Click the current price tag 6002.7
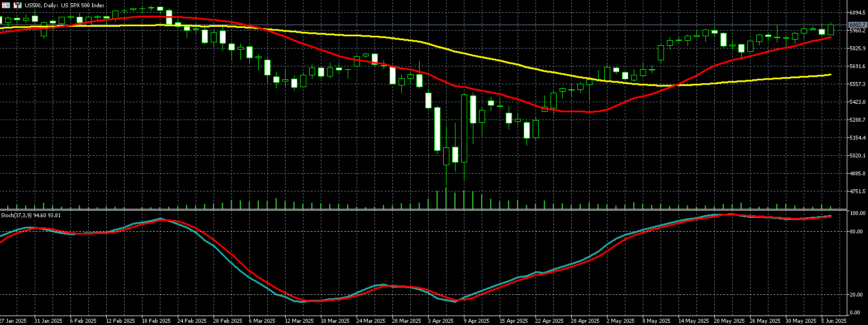The width and height of the screenshot is (868, 325). (x=857, y=25)
